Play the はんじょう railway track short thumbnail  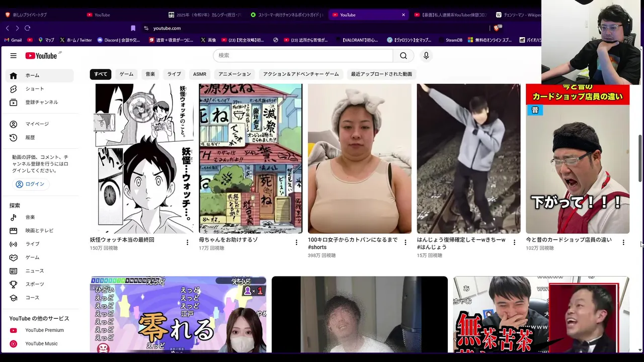click(468, 158)
